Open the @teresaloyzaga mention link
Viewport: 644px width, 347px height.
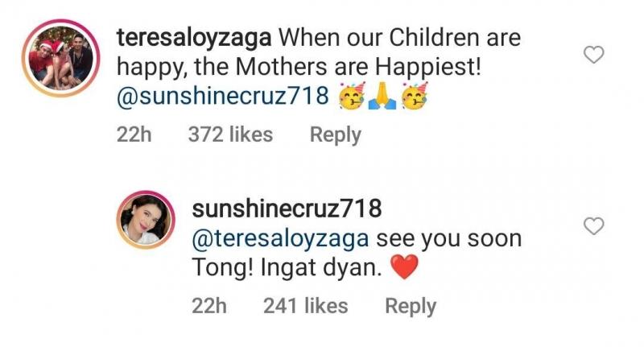[x=281, y=239]
